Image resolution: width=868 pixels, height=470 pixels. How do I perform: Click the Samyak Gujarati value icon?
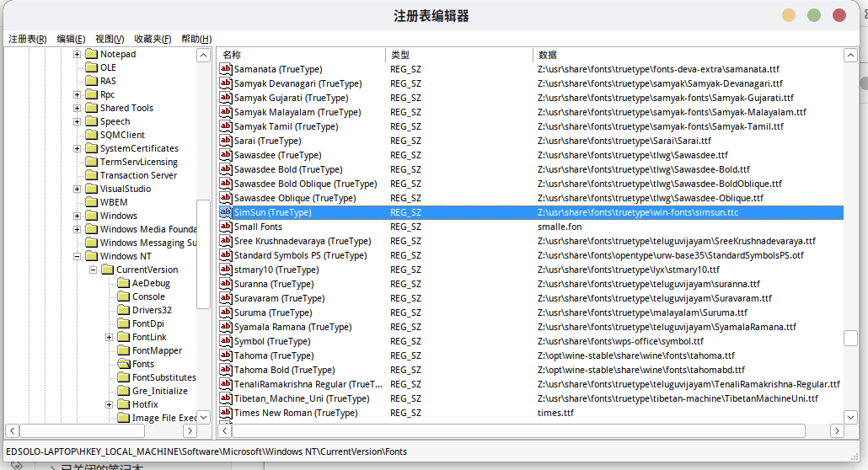[225, 98]
